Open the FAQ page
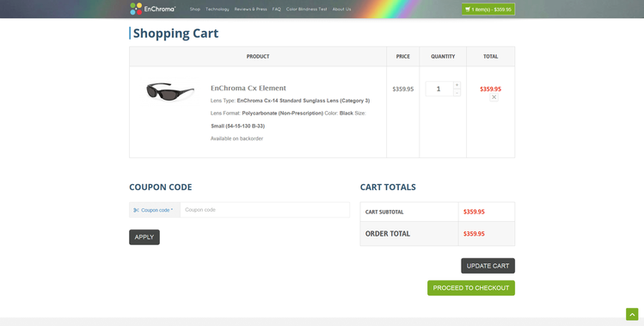This screenshot has width=644, height=326. point(276,9)
